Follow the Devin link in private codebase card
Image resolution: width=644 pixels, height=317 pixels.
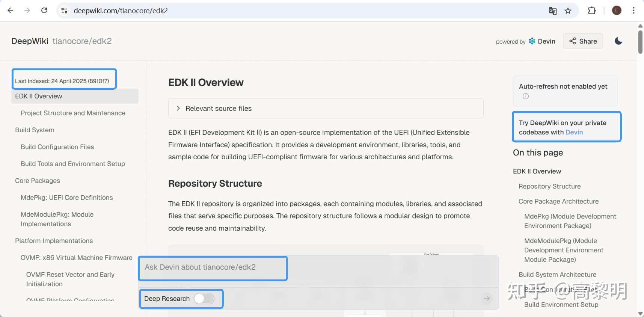tap(574, 132)
